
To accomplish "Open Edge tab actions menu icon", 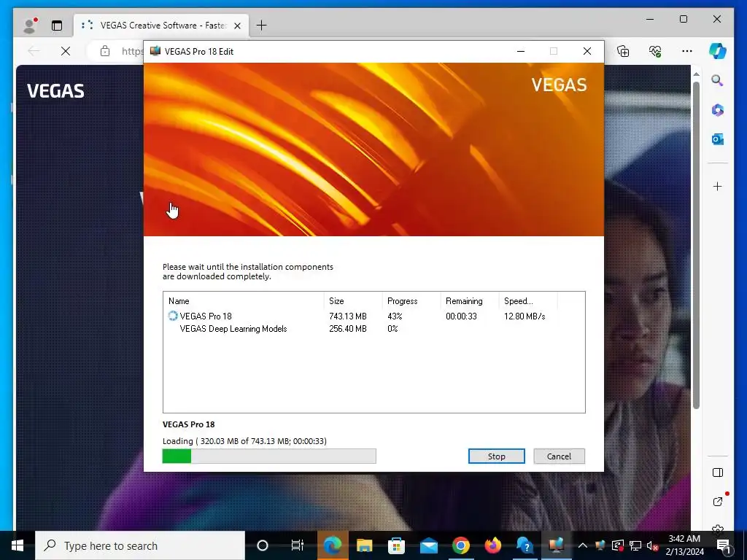I will [x=57, y=26].
